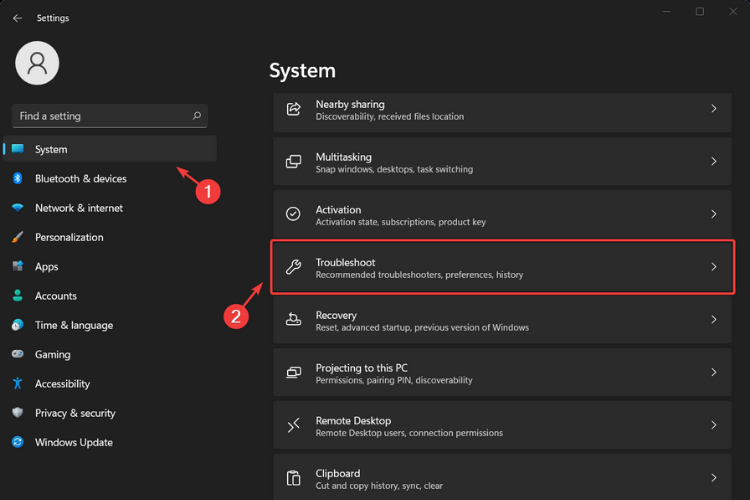
Task: Open Privacy & security settings label
Action: click(75, 413)
